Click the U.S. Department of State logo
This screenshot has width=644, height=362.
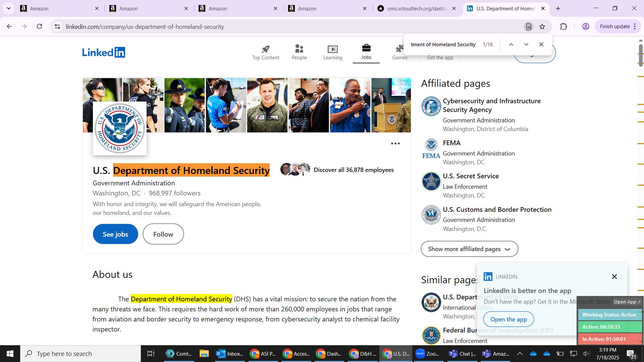point(431,302)
